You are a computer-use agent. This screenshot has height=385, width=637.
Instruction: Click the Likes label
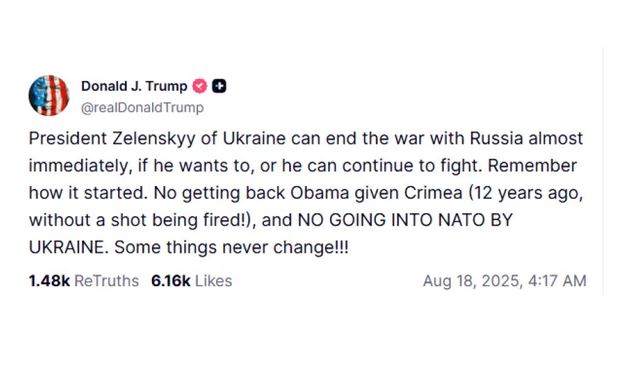tap(213, 281)
